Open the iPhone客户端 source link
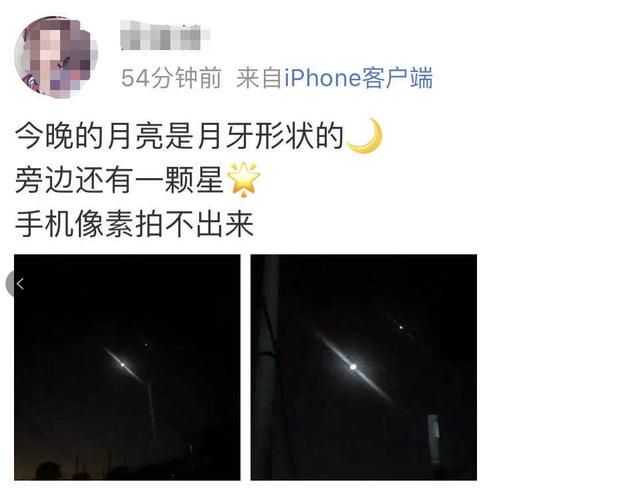The height and width of the screenshot is (504, 640). [358, 78]
